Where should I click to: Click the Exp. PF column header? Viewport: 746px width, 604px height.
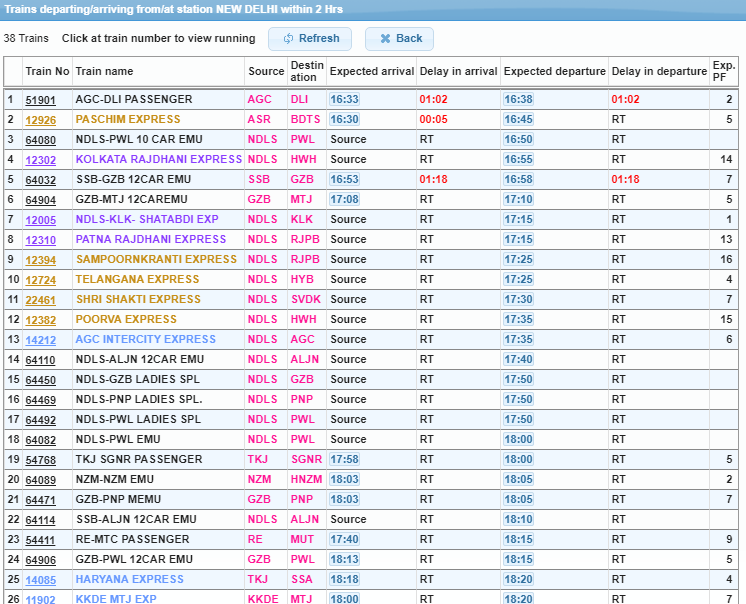point(724,71)
